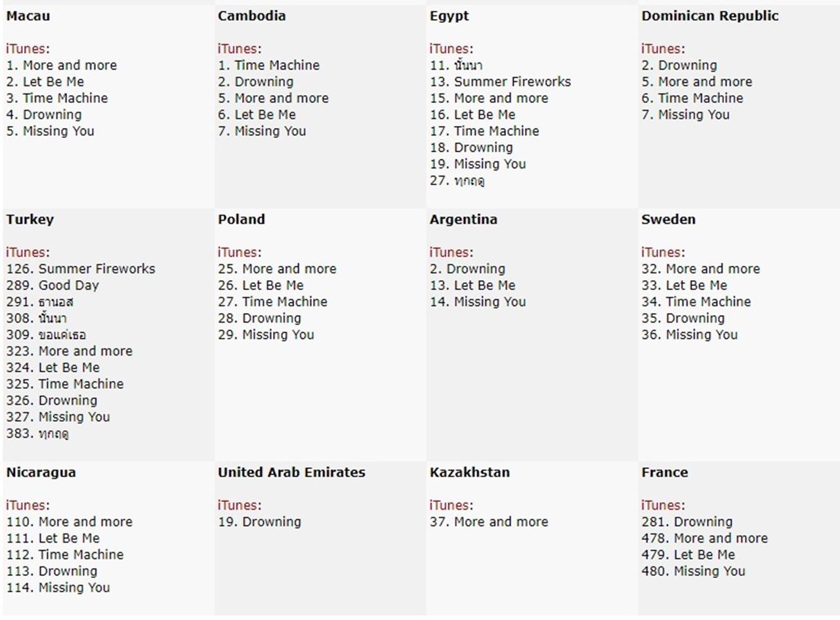This screenshot has width=840, height=620.
Task: Select Missing You entry under France
Action: pos(693,571)
